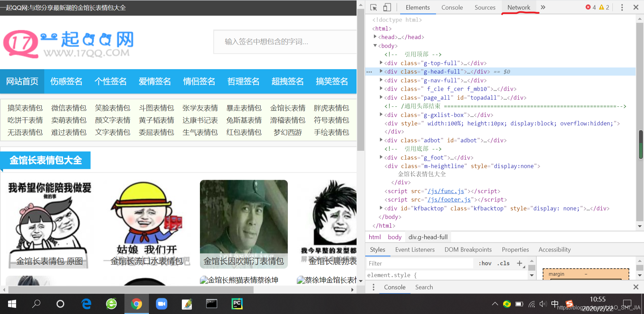This screenshot has width=644, height=314.
Task: Click the 爱情签名 navigation link
Action: [x=155, y=81]
